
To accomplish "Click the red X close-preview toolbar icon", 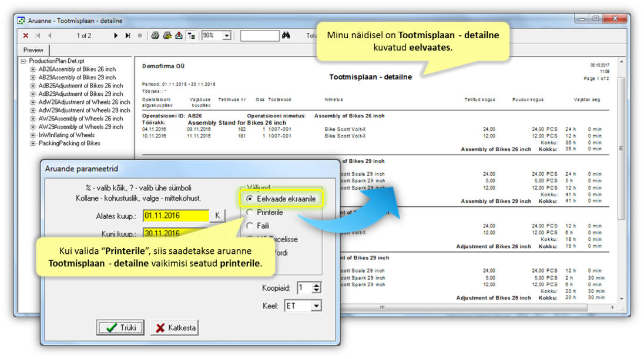I will (x=25, y=36).
